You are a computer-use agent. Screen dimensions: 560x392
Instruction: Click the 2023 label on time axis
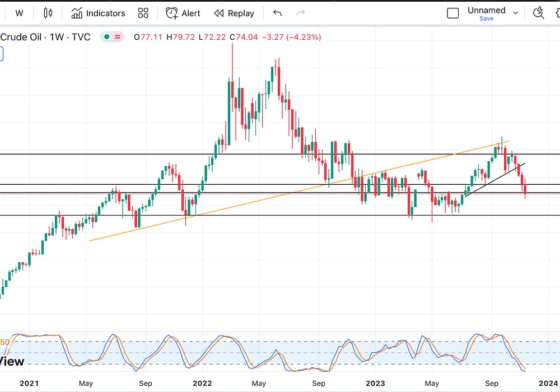[375, 383]
